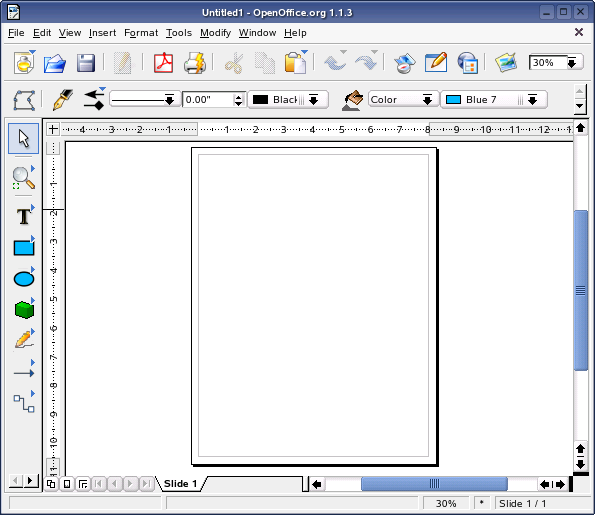Viewport: 595px width, 515px height.
Task: Export directly as PDF
Action: pyautogui.click(x=164, y=63)
